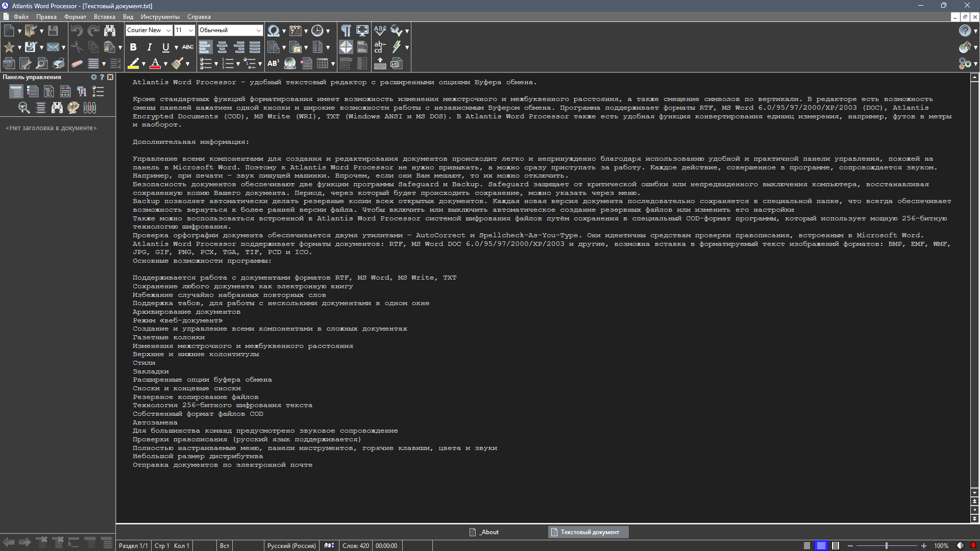This screenshot has height=551, width=980.
Task: Expand the underline style dropdown arrow
Action: pos(176,47)
